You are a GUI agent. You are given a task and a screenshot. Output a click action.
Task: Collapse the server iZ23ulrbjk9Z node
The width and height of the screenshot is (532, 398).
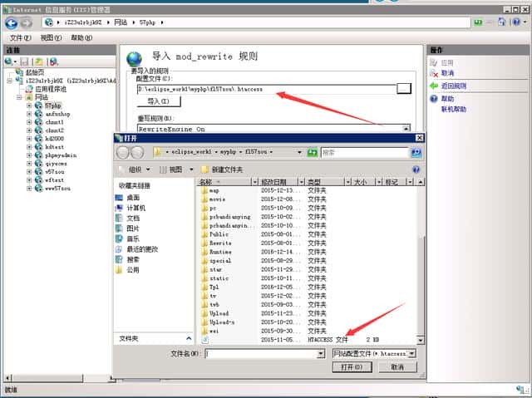tap(9, 81)
